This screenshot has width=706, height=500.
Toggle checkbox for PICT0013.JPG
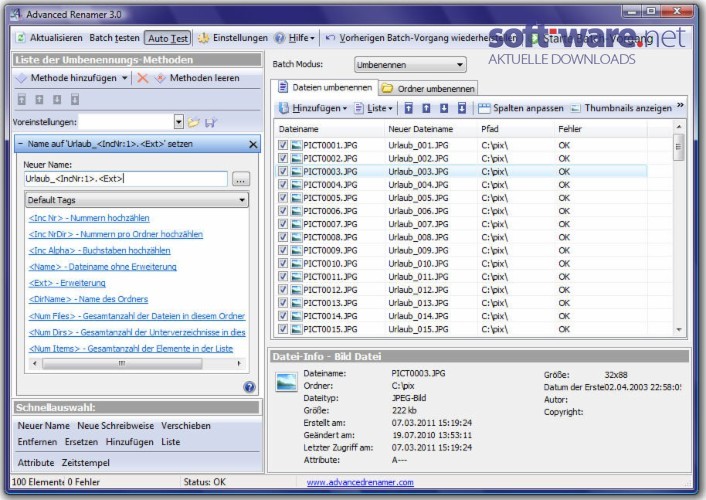point(283,303)
